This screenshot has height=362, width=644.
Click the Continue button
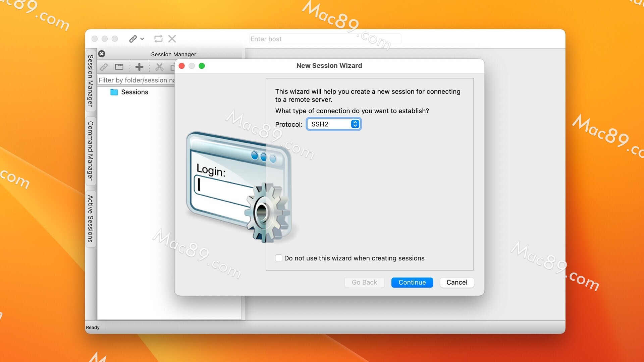click(x=412, y=282)
